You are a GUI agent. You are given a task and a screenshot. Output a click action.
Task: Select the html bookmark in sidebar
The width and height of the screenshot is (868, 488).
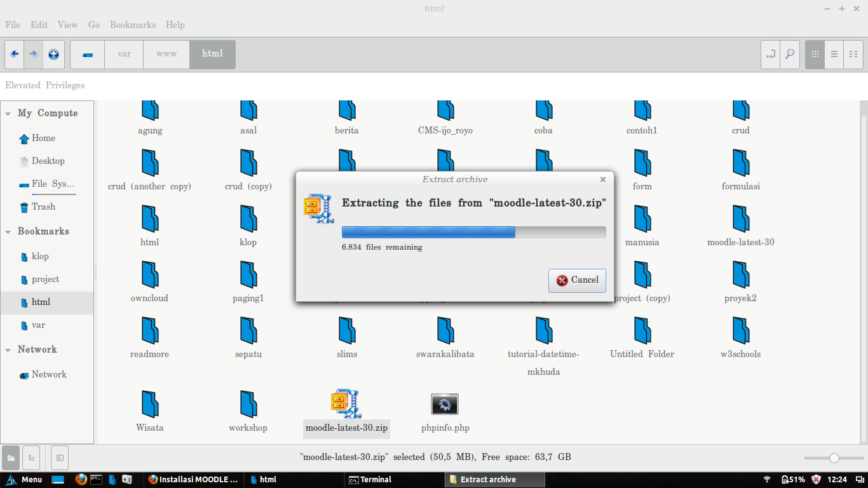[47, 302]
